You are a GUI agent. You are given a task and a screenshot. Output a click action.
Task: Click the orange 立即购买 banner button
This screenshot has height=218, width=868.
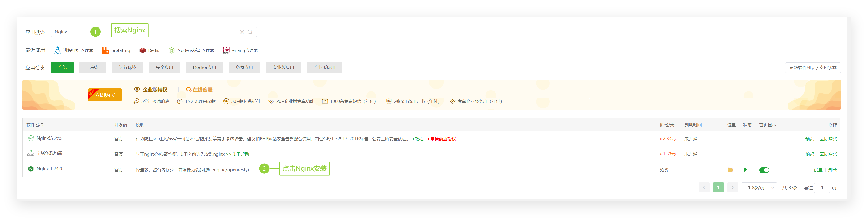point(105,95)
